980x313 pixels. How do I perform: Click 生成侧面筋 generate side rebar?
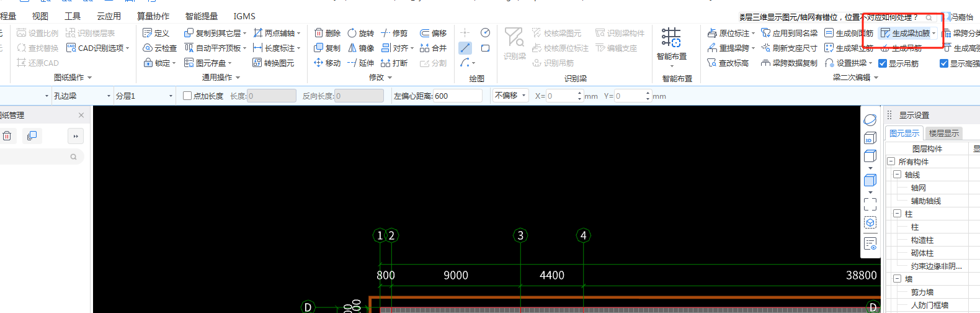point(848,33)
